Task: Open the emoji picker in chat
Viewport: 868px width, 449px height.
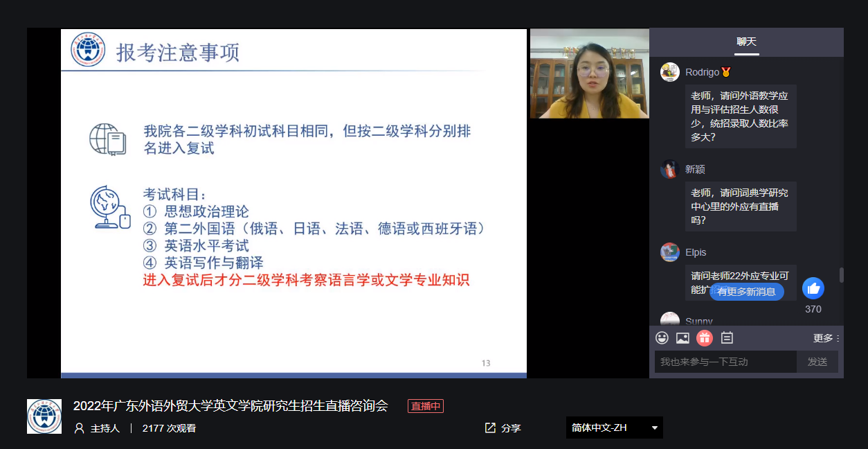Action: [x=662, y=338]
